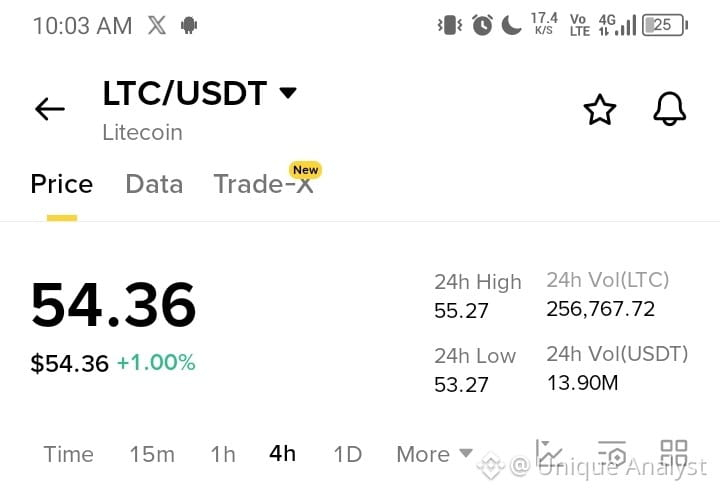This screenshot has width=720, height=491.
Task: Tap the Android debug status icon
Action: (189, 25)
